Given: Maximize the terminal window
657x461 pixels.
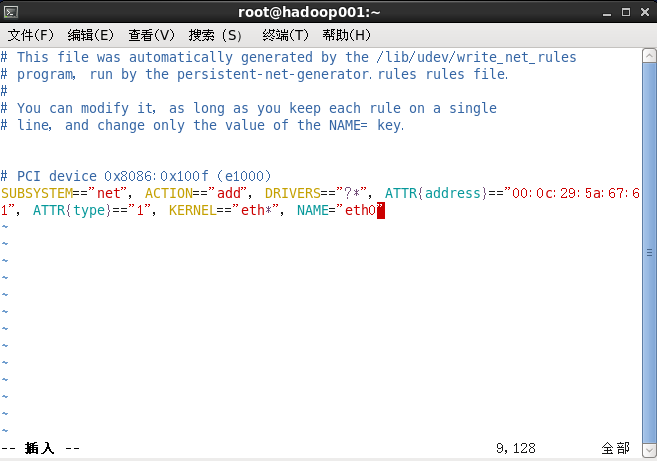Looking at the screenshot, I should tap(626, 12).
